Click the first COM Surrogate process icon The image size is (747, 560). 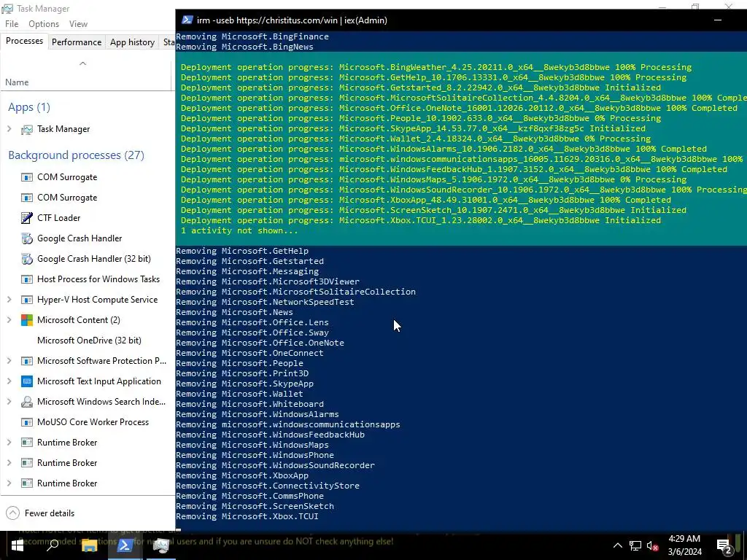(27, 177)
